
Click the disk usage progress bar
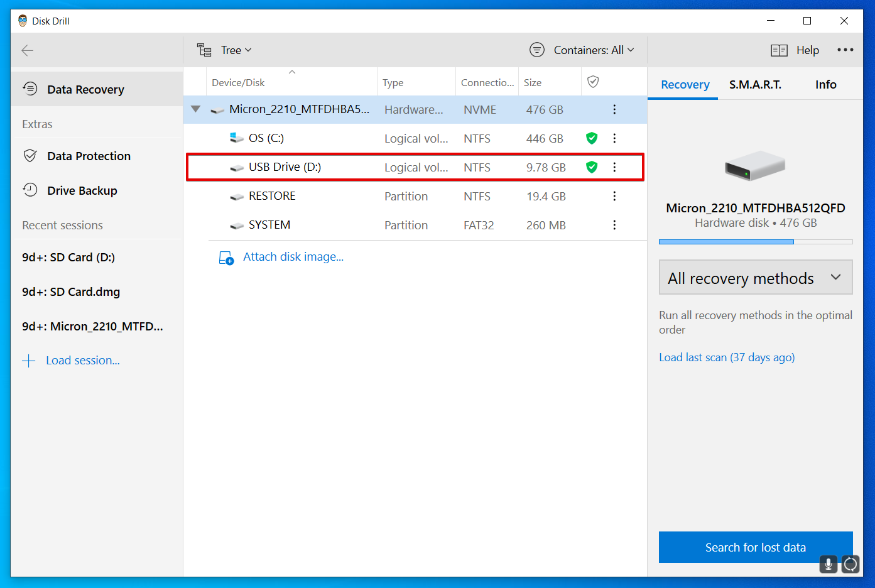coord(756,242)
